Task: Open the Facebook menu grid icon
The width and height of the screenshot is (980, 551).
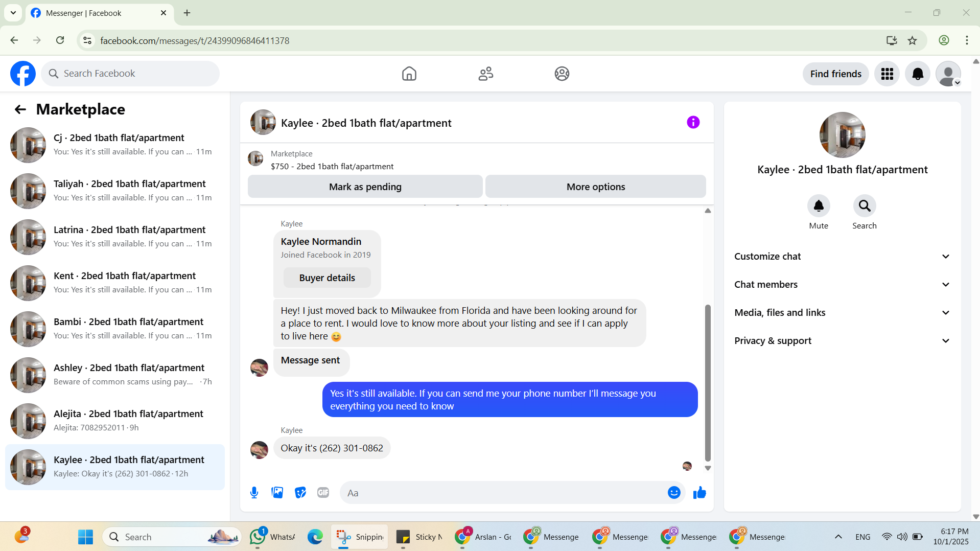Action: click(887, 74)
